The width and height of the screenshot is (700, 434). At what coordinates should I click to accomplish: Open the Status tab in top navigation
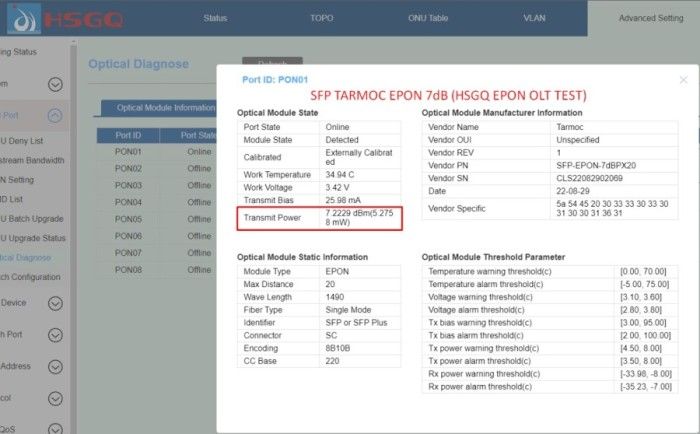pyautogui.click(x=215, y=18)
